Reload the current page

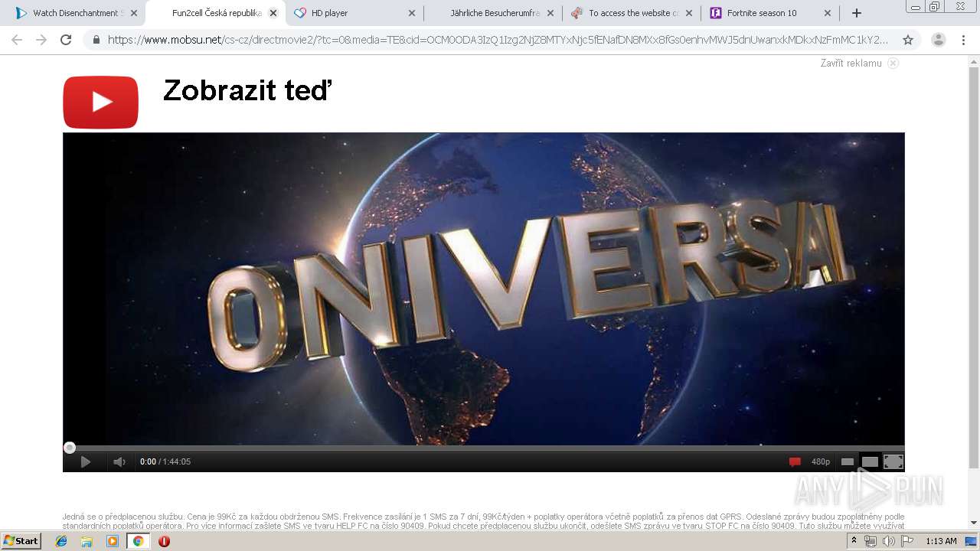(66, 40)
